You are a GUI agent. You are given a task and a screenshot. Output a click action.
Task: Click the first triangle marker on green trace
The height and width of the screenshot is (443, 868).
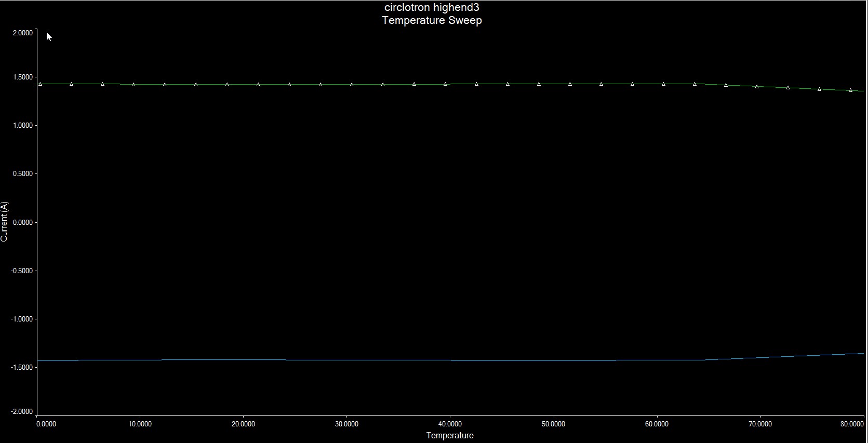click(x=40, y=84)
